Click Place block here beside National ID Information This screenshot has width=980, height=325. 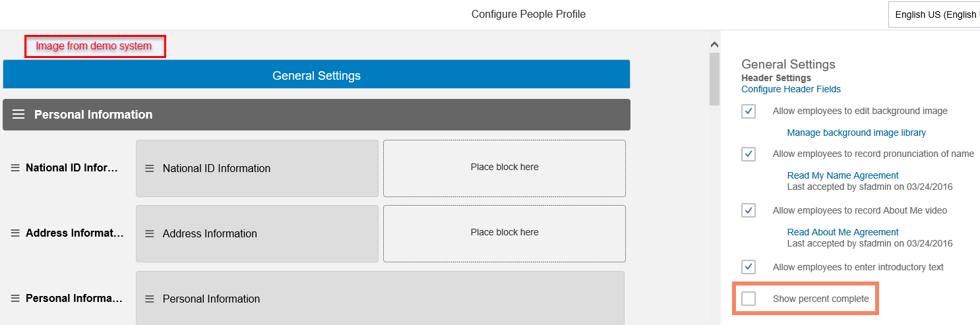tap(505, 168)
